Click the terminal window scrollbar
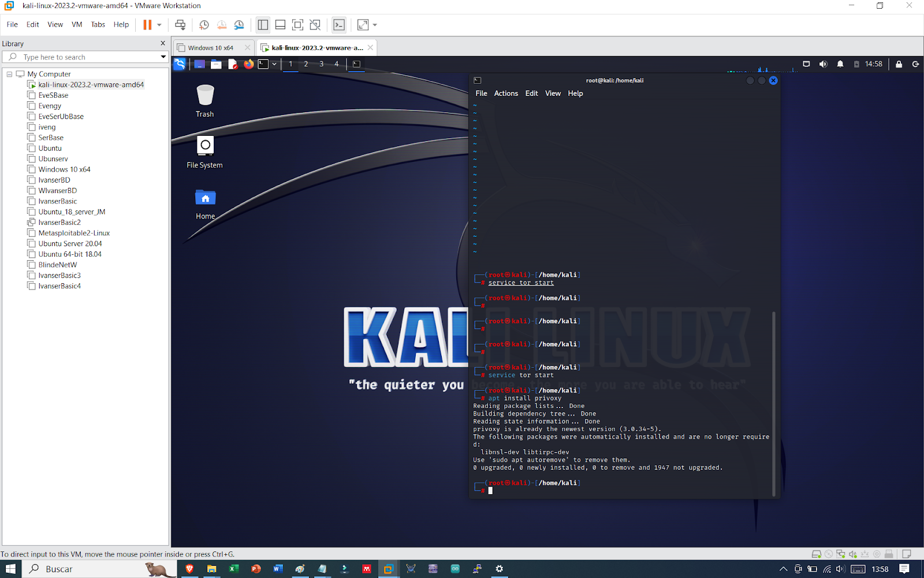This screenshot has width=924, height=578. 774,403
